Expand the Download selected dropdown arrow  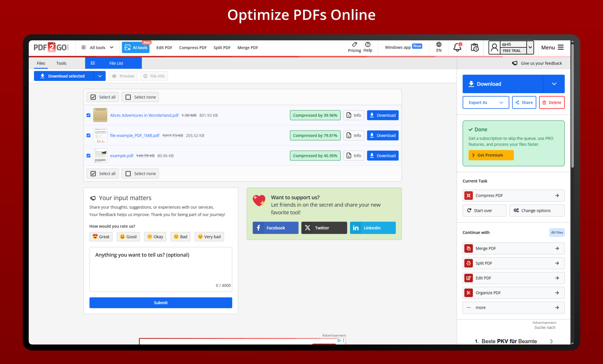coord(100,76)
